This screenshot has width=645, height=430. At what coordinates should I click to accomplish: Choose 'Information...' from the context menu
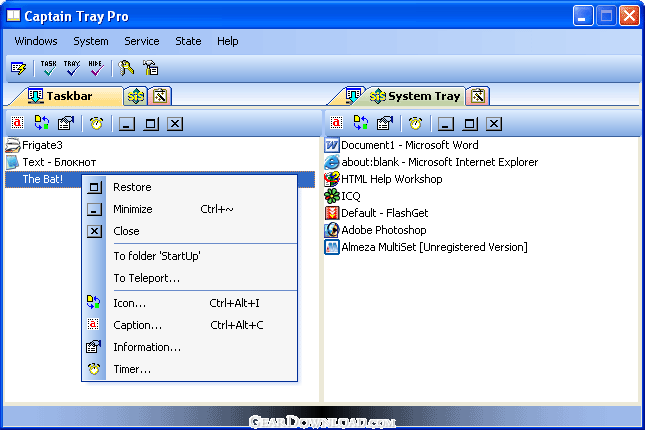(190, 347)
